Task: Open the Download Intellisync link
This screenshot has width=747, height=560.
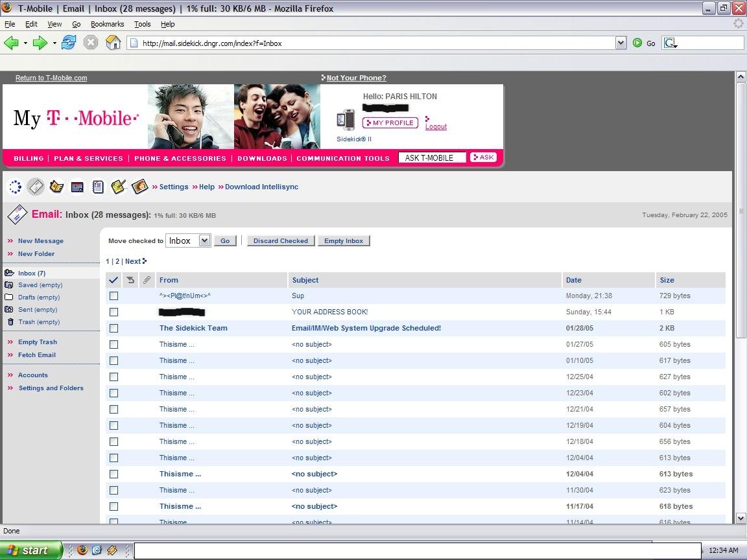Action: click(261, 187)
